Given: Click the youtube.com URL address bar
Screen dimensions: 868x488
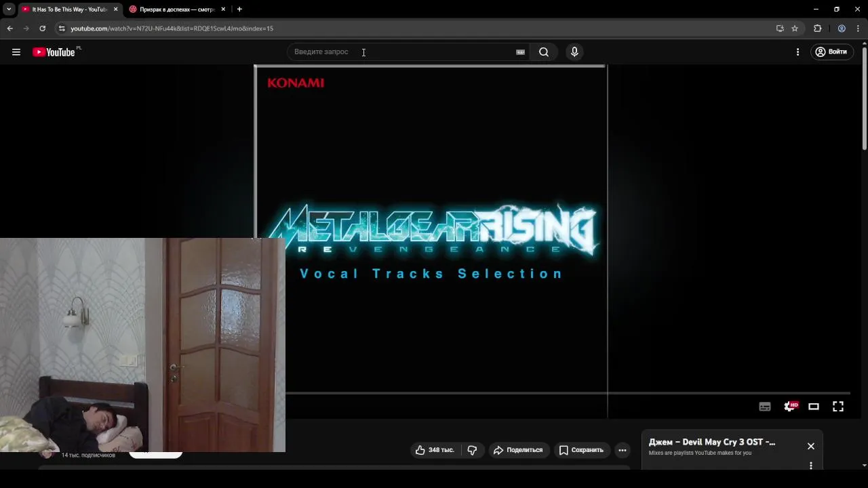Looking at the screenshot, I should pos(420,28).
